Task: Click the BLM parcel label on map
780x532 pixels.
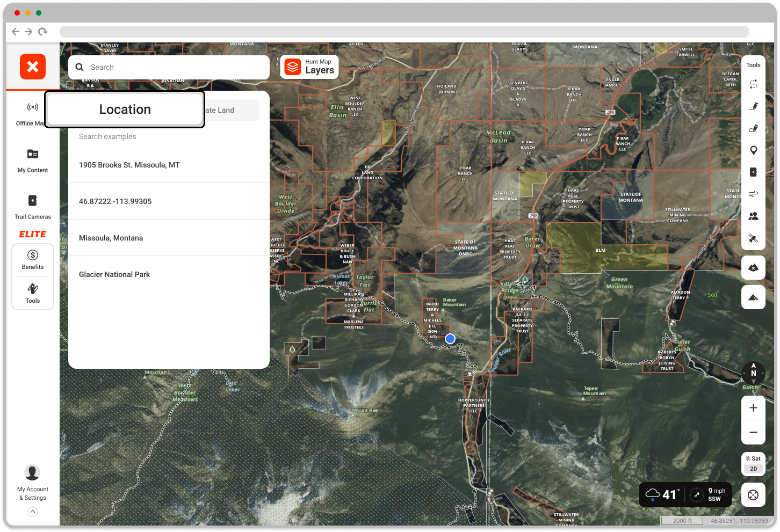Action: click(600, 250)
